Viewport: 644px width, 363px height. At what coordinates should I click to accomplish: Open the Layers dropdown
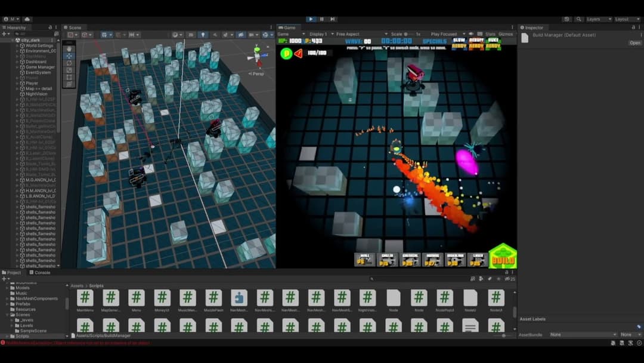point(596,19)
